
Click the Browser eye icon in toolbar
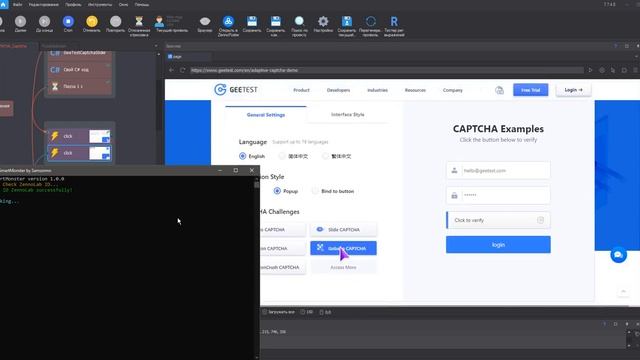pyautogui.click(x=205, y=21)
